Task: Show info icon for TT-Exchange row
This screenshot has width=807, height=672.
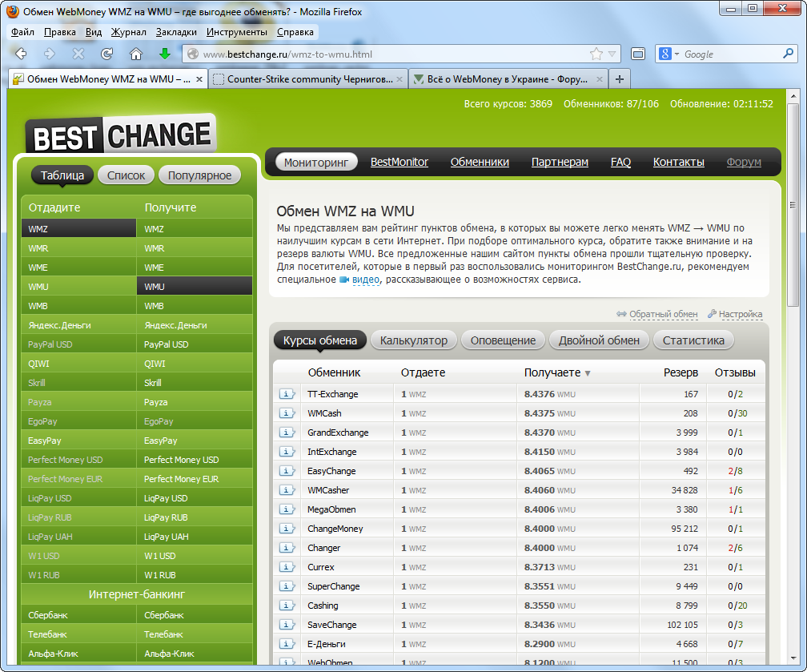Action: click(x=287, y=394)
